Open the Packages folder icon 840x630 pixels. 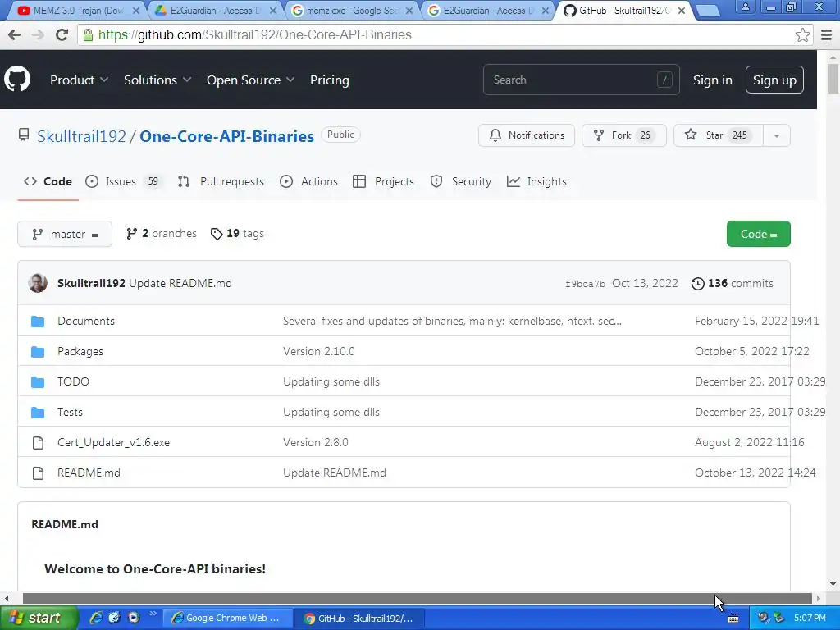[38, 351]
